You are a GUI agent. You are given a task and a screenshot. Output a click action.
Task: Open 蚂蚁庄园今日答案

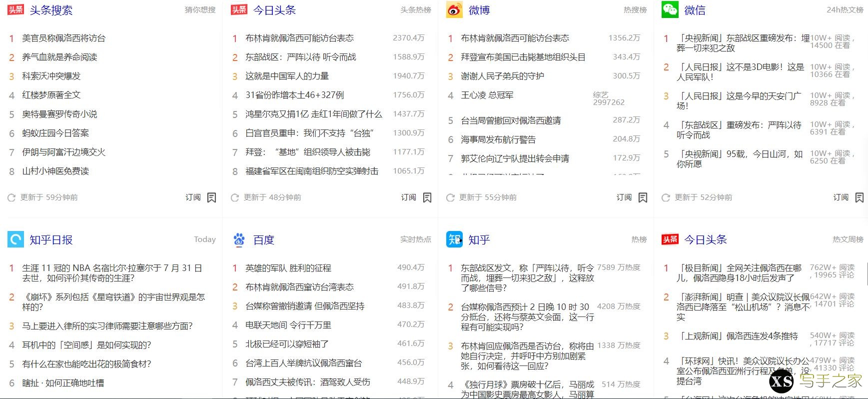pyautogui.click(x=55, y=133)
